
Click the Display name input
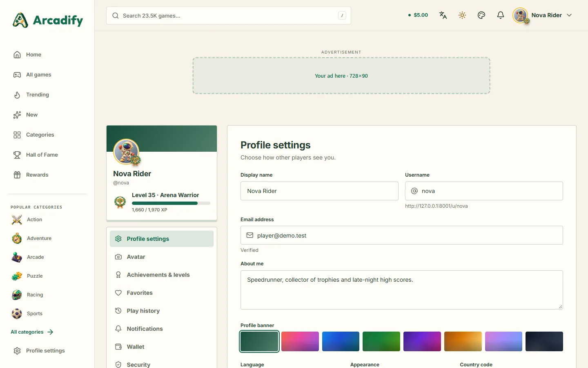tap(319, 191)
